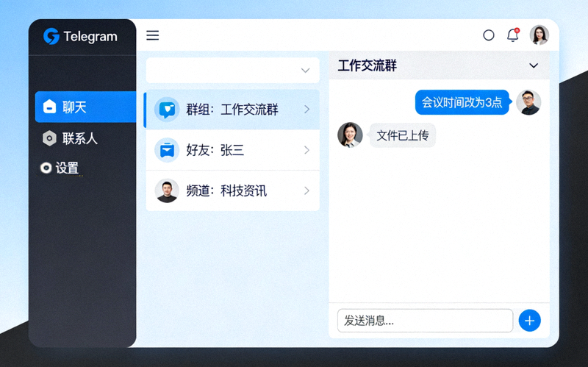Click the Telegram logo icon
Screen dimensions: 588x367
[x=51, y=36]
